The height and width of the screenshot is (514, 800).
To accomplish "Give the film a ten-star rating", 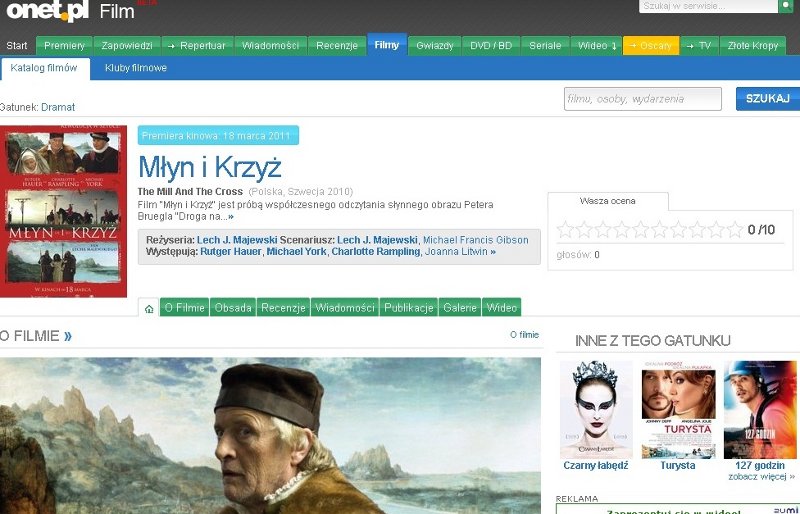I will (x=735, y=230).
